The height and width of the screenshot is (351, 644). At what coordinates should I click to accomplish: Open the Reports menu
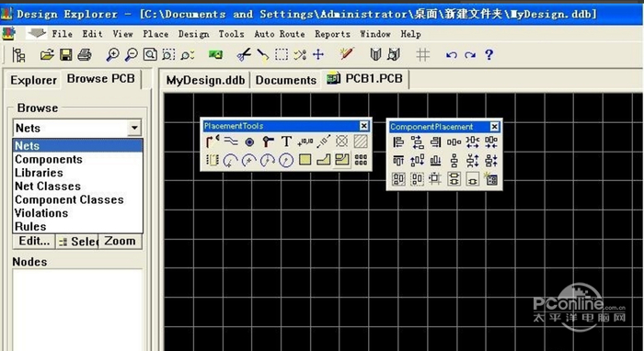pyautogui.click(x=332, y=34)
